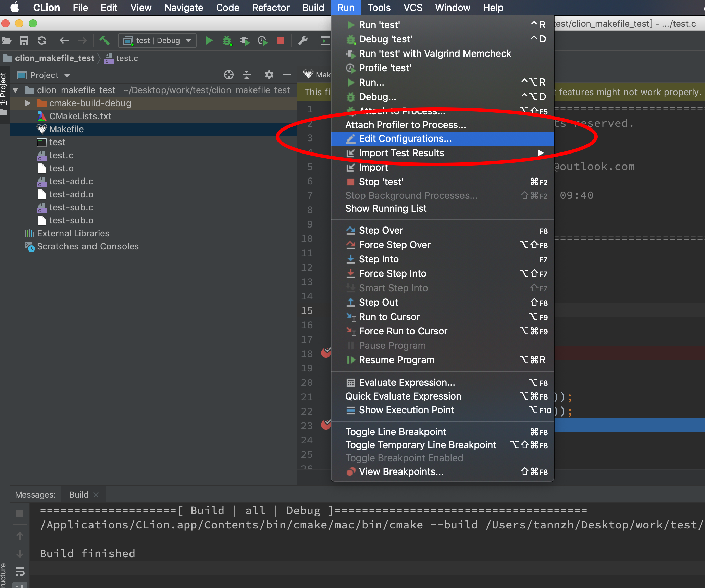Viewport: 705px width, 588px height.
Task: Select Makefile in the project tree
Action: [x=66, y=129]
